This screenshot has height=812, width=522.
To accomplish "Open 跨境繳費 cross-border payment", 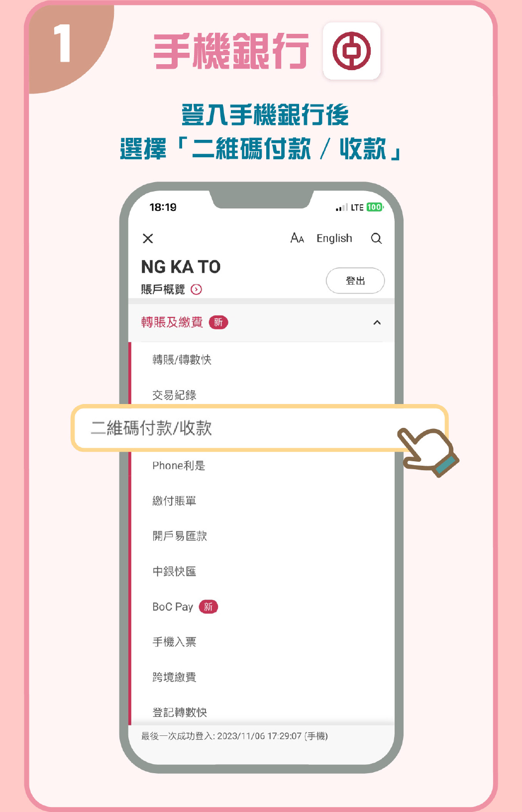I will tap(174, 677).
